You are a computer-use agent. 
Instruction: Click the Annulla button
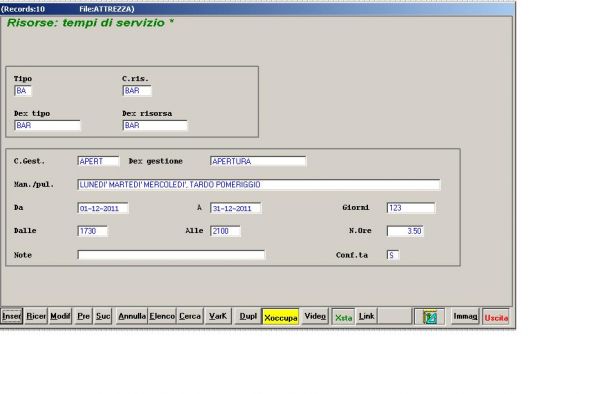132,316
